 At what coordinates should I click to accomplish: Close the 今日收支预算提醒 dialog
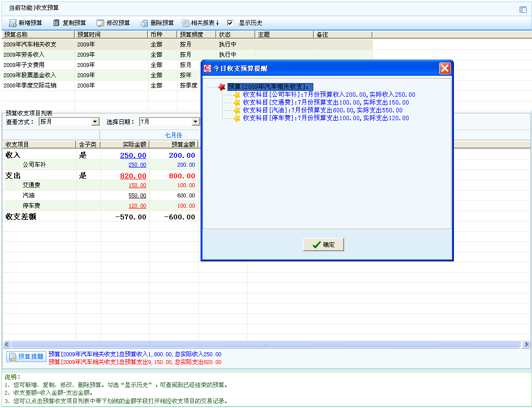(x=445, y=68)
